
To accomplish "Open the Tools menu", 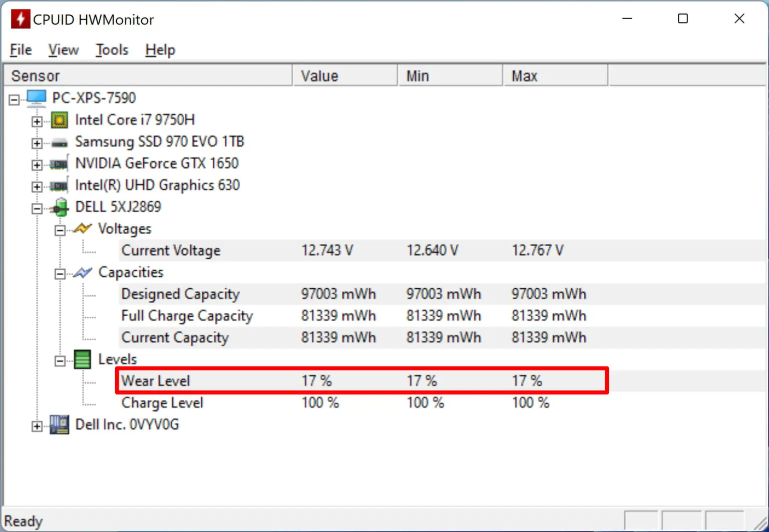I will coord(111,50).
